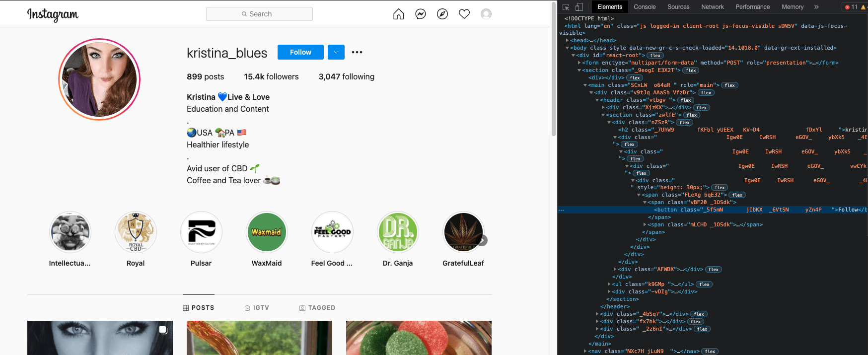Click the flex badge beside nav element
The image size is (868, 355).
(x=710, y=352)
